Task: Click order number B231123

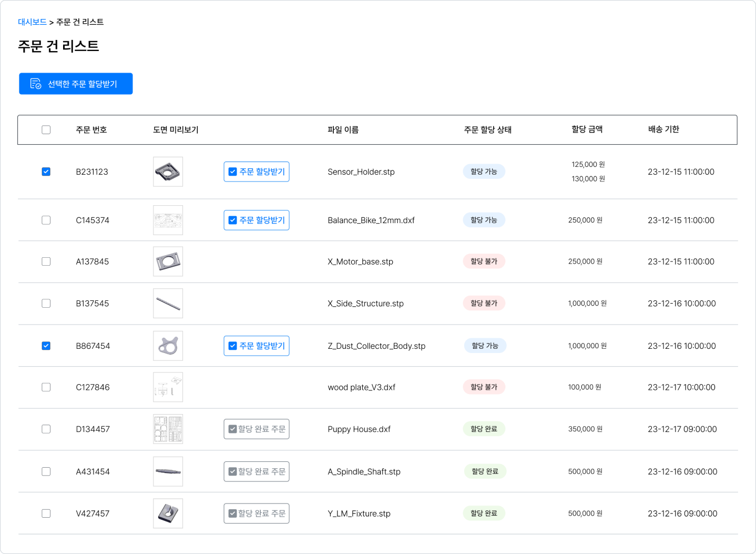Action: [x=92, y=172]
